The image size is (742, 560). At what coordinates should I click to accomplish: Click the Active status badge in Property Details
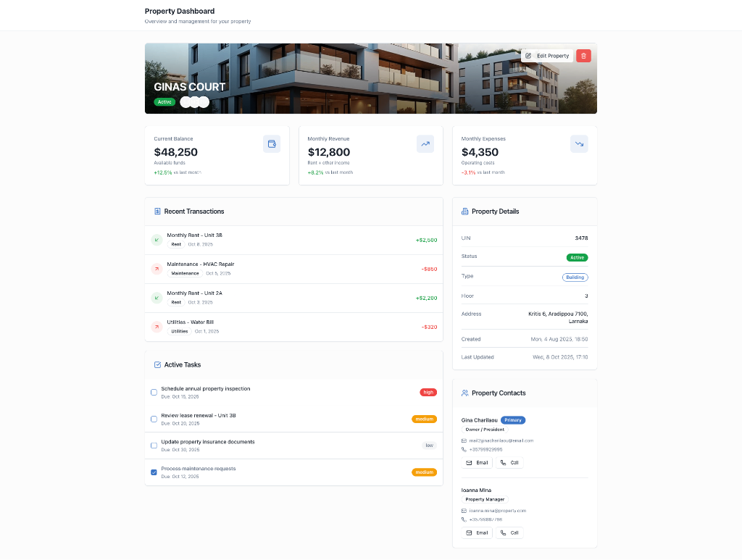pos(578,258)
